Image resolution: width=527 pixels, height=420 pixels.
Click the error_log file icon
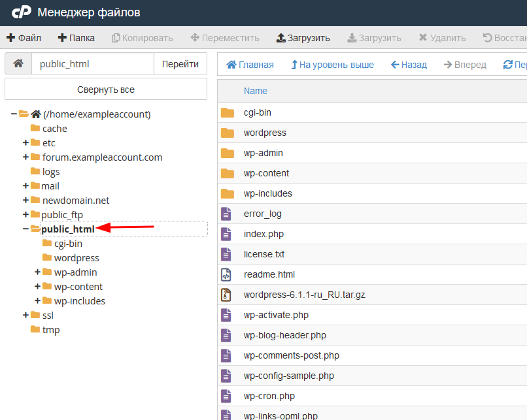click(226, 214)
